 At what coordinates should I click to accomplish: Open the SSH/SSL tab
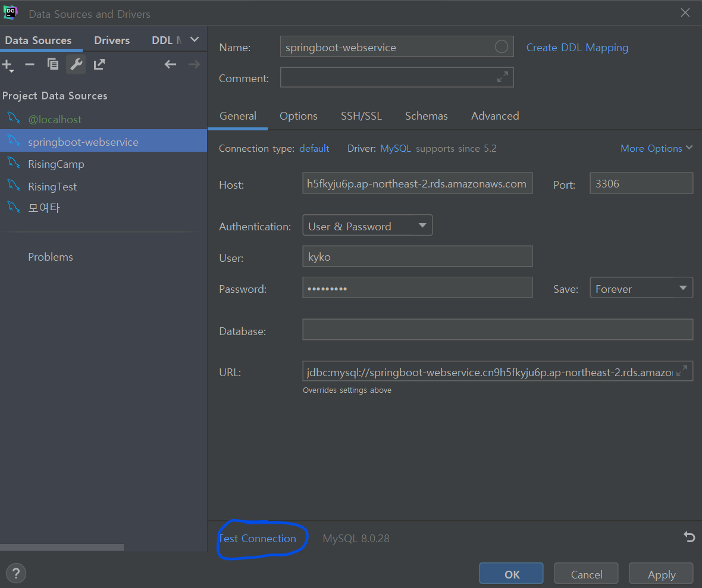(361, 116)
